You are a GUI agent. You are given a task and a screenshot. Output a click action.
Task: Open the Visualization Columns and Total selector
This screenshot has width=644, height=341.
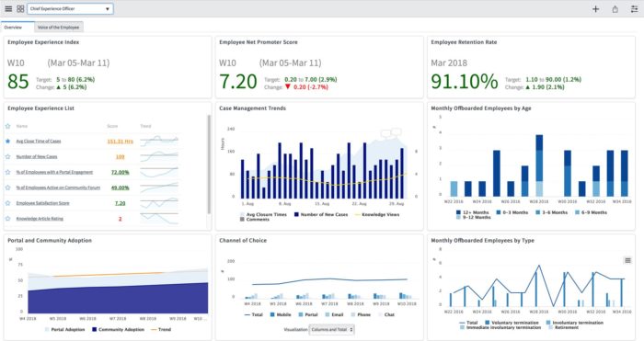coord(331,329)
